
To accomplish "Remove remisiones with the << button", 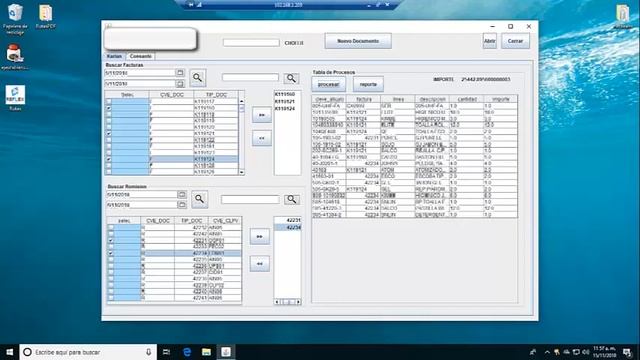I will point(260,264).
